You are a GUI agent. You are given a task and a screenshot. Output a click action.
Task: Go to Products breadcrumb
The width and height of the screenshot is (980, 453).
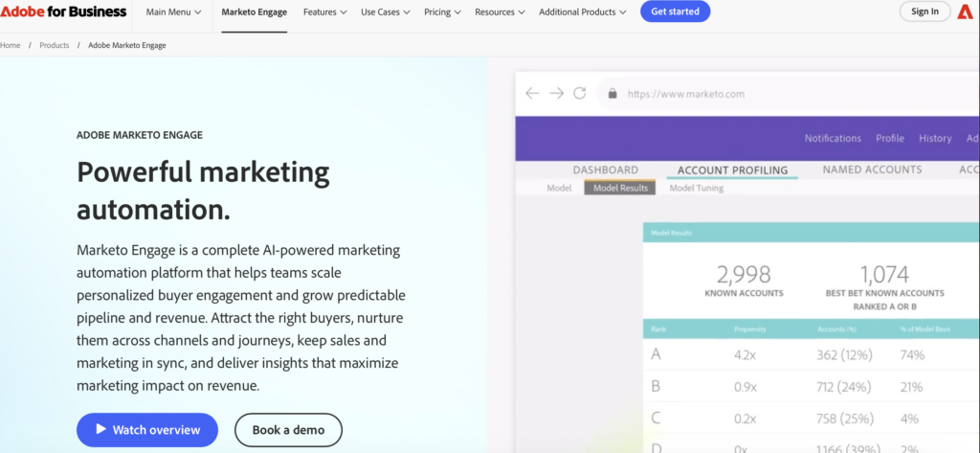55,45
